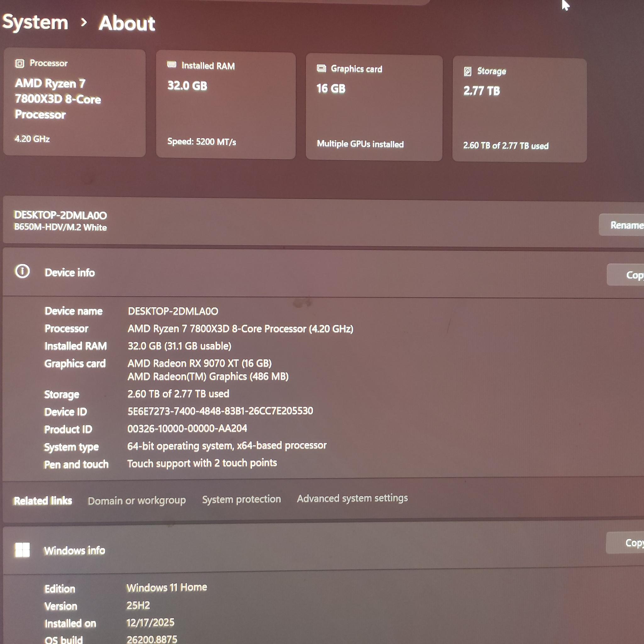644x644 pixels.
Task: Click '4.20 GHz' in Processor card
Action: (x=32, y=139)
